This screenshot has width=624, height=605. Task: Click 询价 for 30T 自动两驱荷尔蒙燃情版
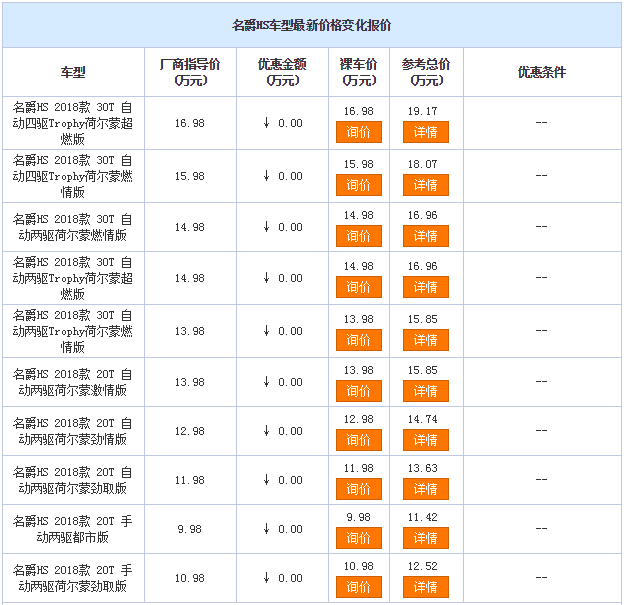tap(359, 236)
